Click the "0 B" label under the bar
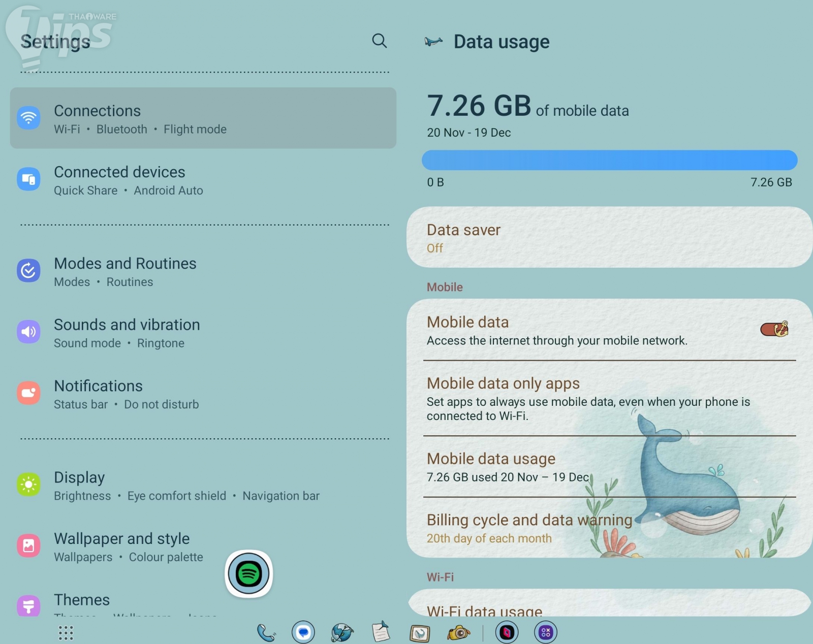The image size is (813, 644). (x=435, y=182)
